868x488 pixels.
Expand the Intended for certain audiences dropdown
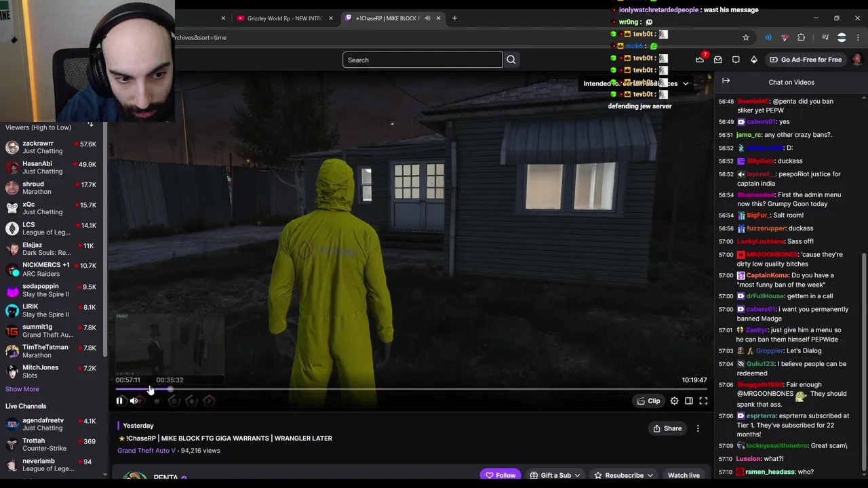coord(686,84)
